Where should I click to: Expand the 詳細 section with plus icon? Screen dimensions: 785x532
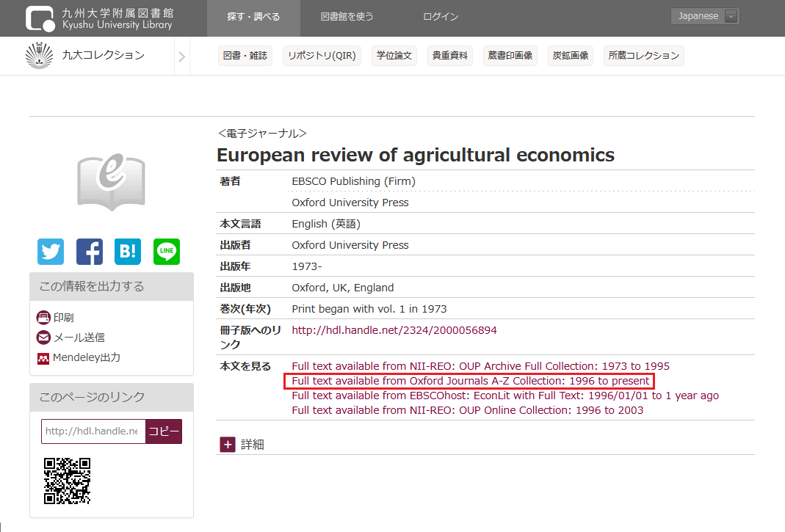(x=228, y=444)
